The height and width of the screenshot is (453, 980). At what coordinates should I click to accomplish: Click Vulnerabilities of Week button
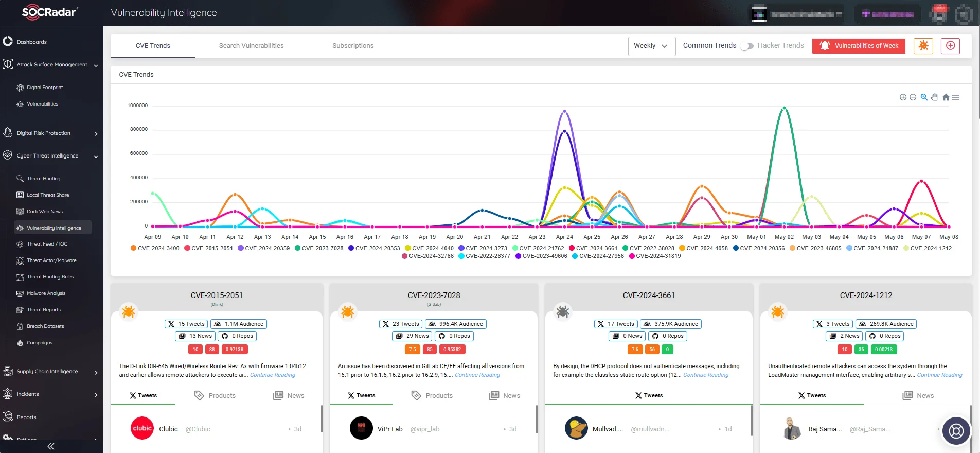click(859, 46)
